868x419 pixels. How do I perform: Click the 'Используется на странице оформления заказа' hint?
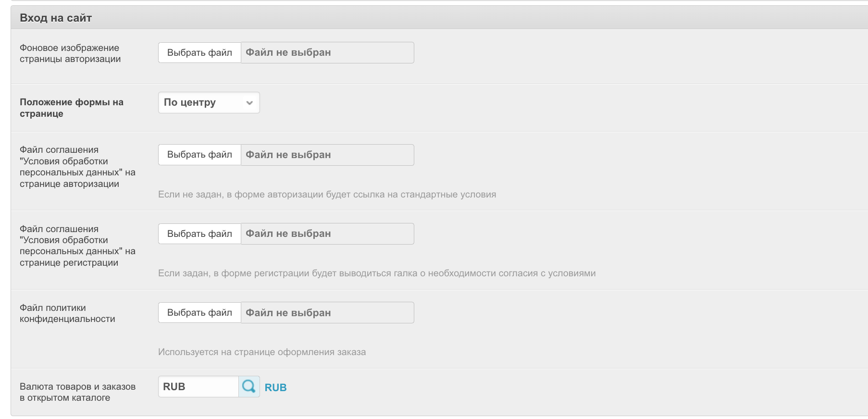(262, 352)
